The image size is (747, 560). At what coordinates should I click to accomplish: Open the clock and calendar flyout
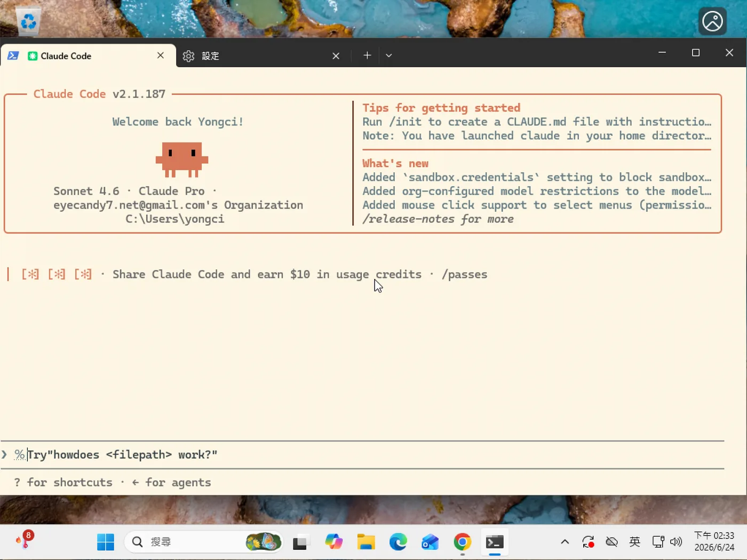click(x=714, y=541)
